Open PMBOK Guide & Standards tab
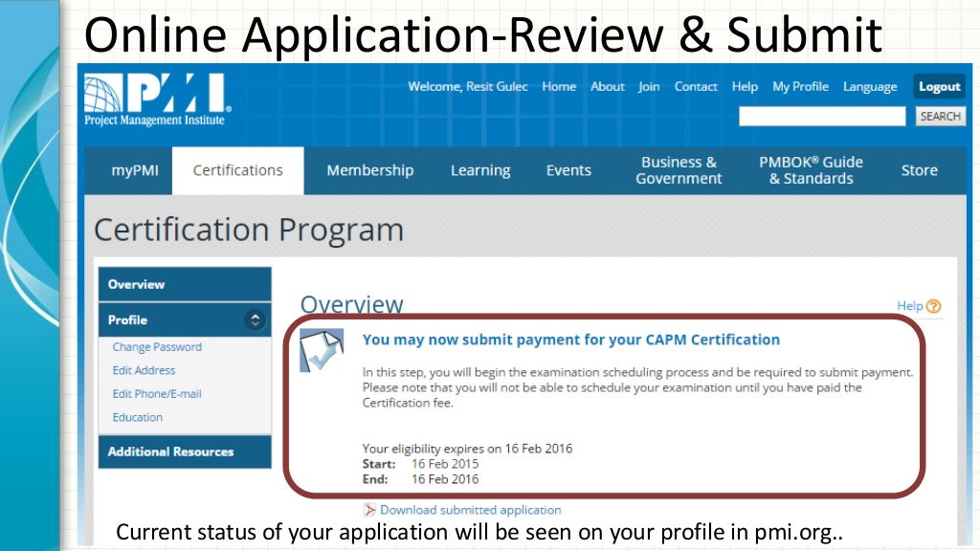Screen dimensions: 980x551 click(812, 170)
